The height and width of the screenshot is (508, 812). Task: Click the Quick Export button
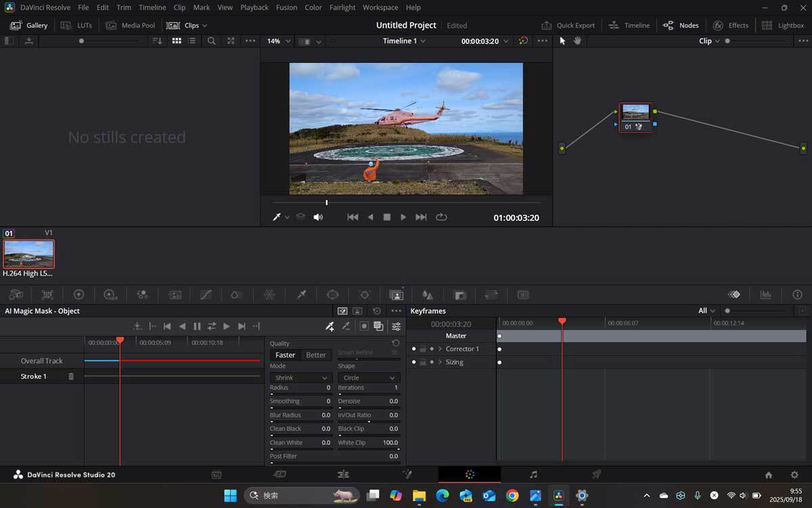click(568, 25)
